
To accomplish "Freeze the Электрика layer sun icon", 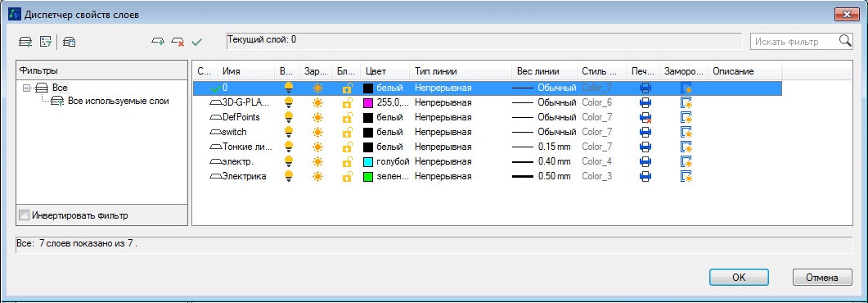I will pyautogui.click(x=317, y=176).
